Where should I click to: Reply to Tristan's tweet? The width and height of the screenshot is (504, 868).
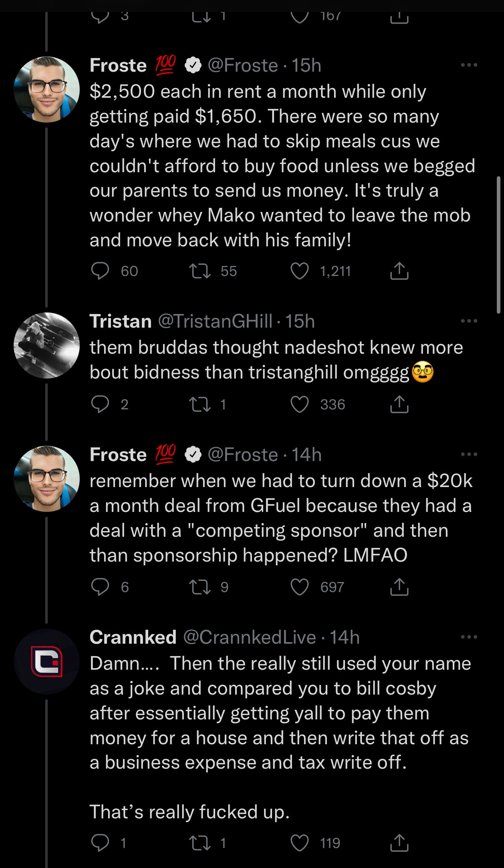[100, 405]
